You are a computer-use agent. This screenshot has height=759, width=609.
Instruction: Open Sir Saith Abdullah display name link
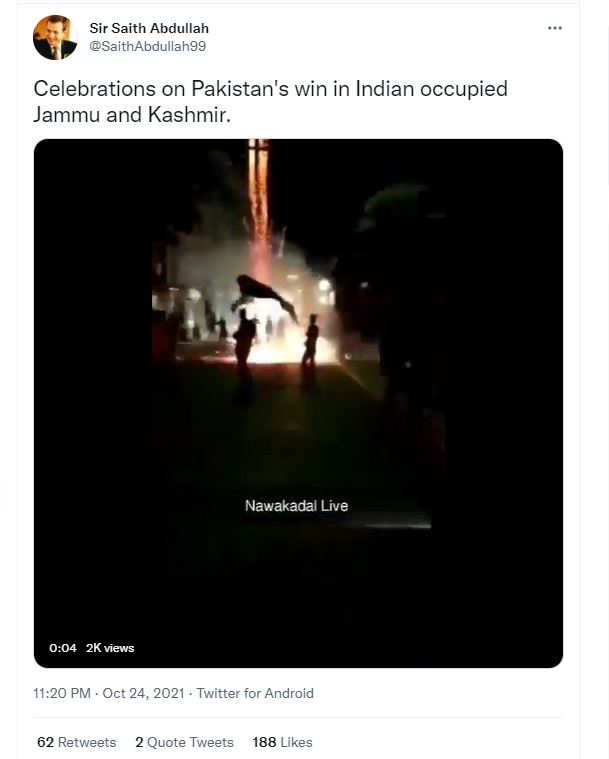(149, 28)
